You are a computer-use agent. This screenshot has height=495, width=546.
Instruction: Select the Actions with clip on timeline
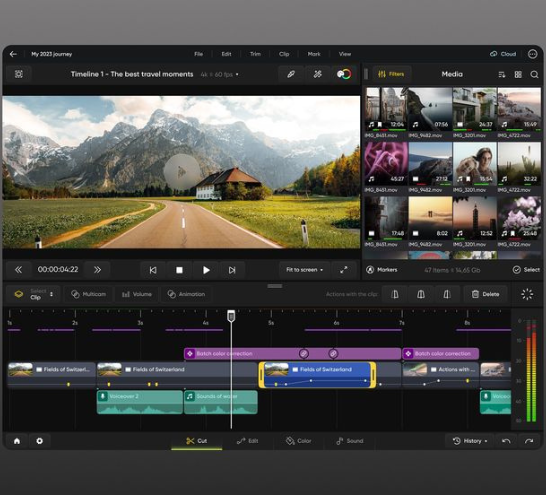(440, 375)
